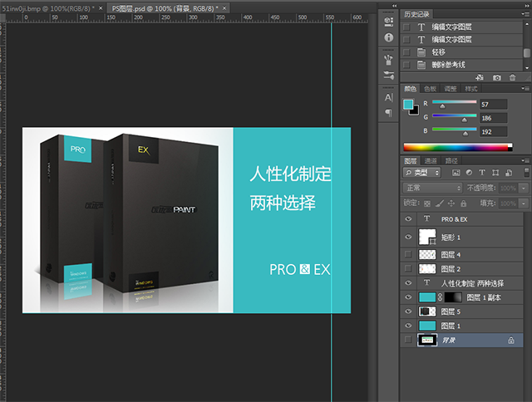Hide the 图层 5 layer
The width and height of the screenshot is (532, 402).
(407, 311)
